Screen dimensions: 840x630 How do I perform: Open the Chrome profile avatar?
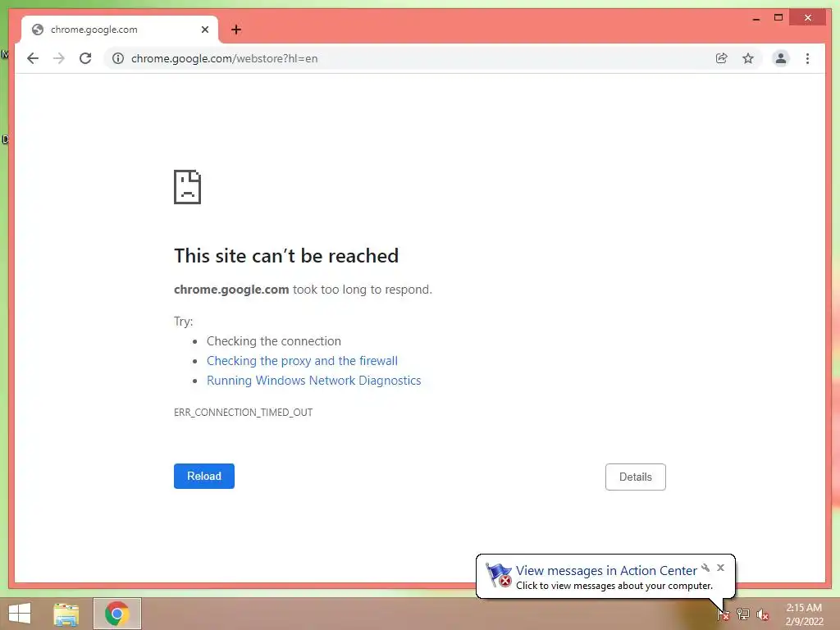[781, 58]
